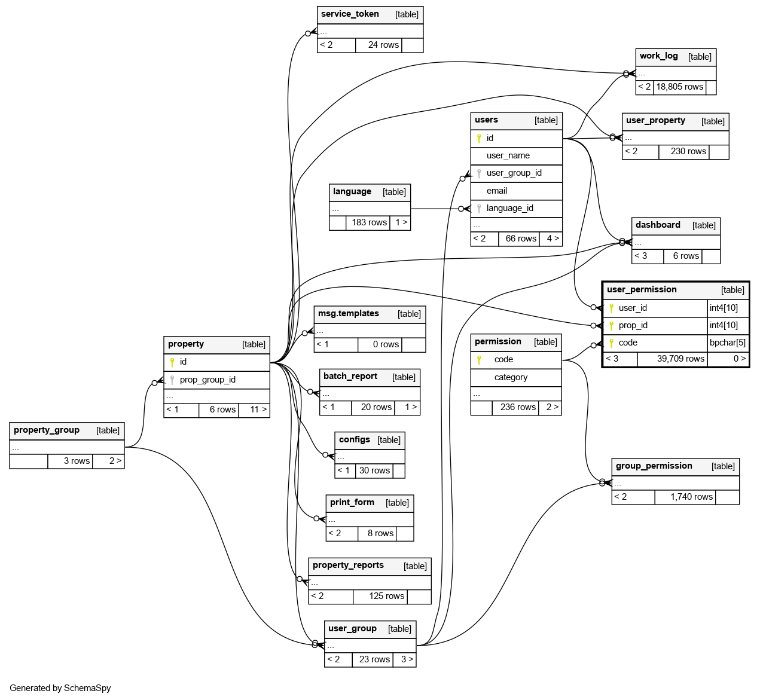Open the work_log table title
This screenshot has width=760, height=700.
658,56
